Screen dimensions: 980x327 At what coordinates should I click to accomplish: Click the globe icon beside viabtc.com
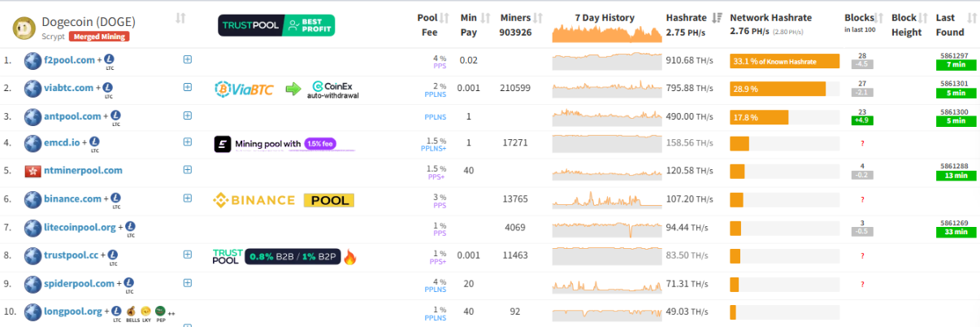click(33, 89)
